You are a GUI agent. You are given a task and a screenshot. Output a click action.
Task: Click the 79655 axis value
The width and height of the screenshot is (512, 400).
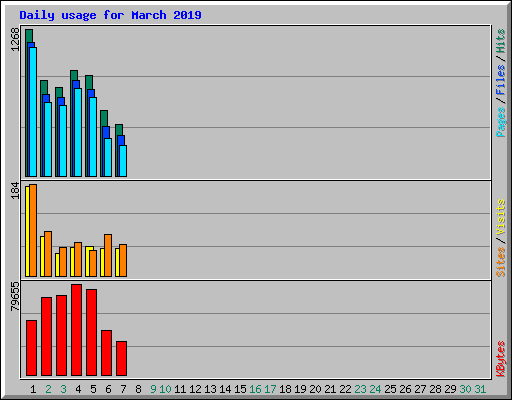(x=15, y=296)
